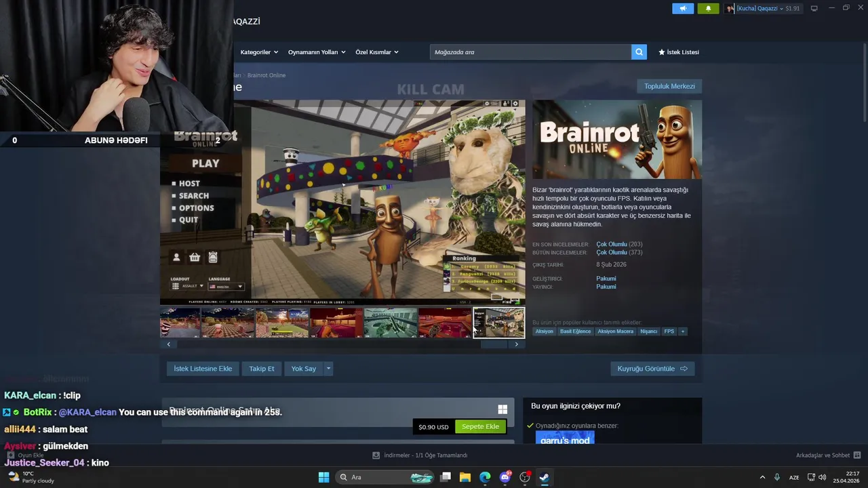Open volume control in system tray
The image size is (868, 488).
(x=823, y=477)
